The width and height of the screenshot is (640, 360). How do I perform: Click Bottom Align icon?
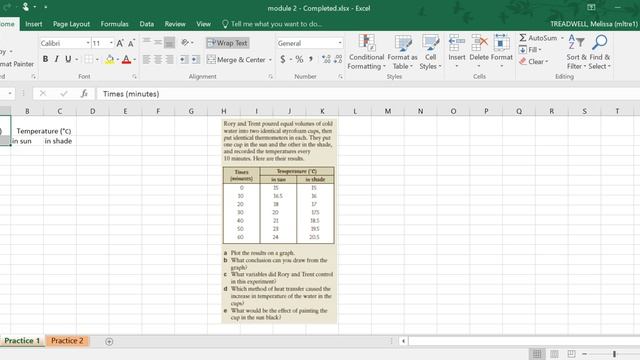169,42
